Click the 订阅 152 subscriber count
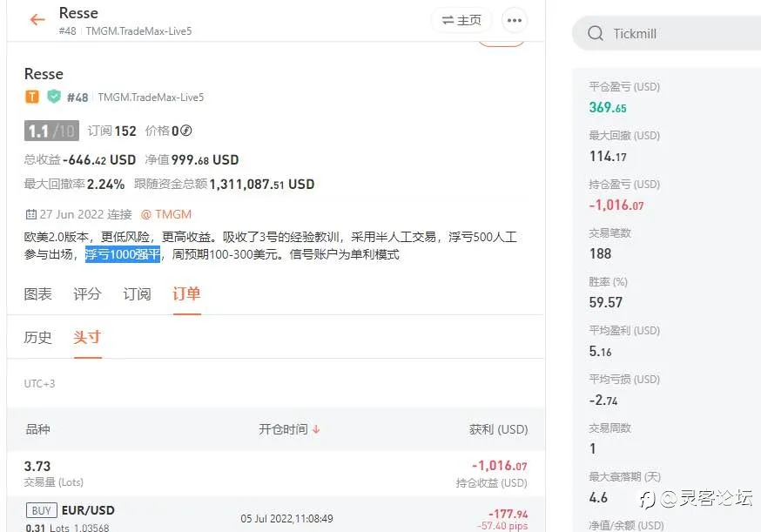This screenshot has width=761, height=532. 111,131
